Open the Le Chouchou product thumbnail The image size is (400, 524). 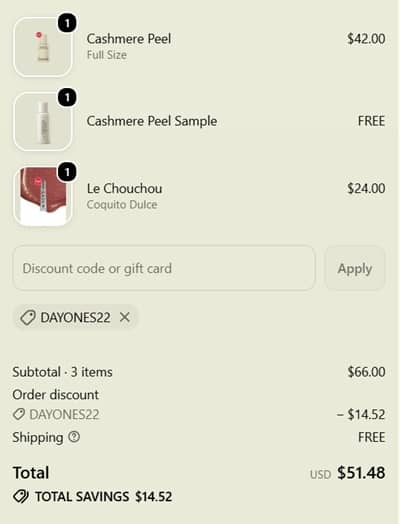pos(43,196)
